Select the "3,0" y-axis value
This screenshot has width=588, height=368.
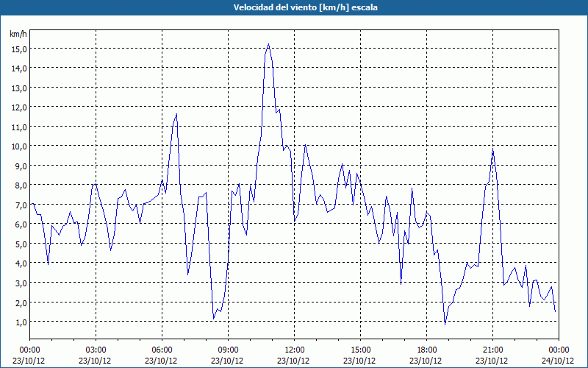21,283
